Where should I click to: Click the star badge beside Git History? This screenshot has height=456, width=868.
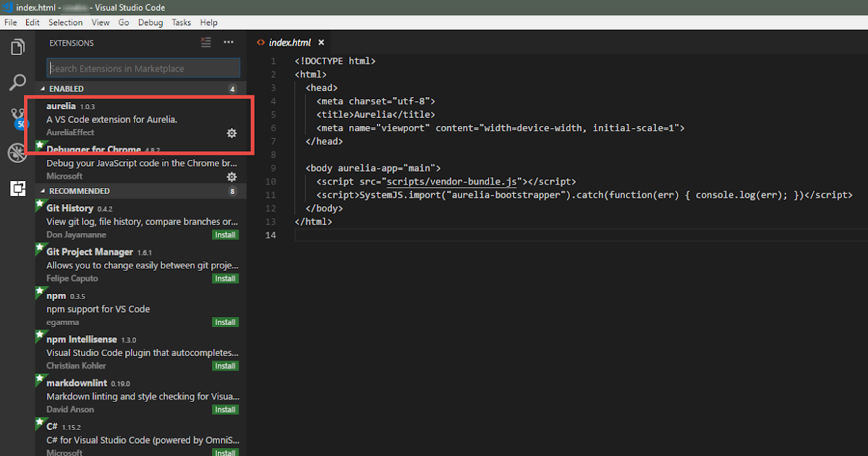[x=40, y=205]
